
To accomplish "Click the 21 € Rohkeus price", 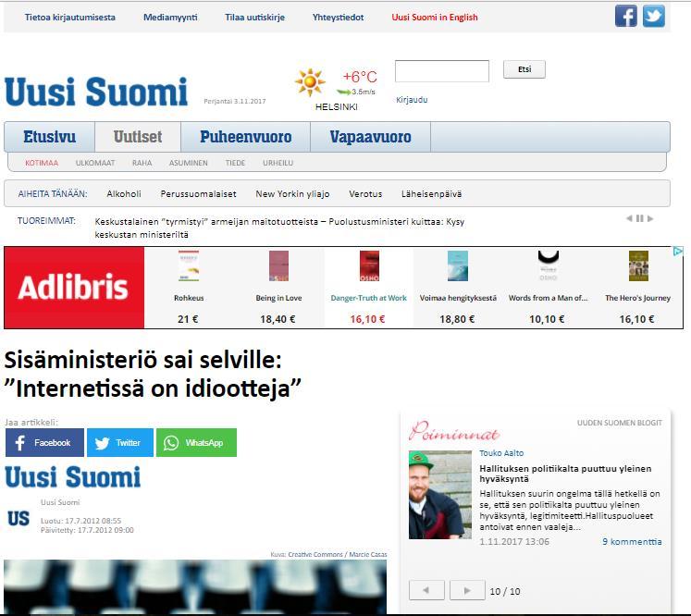I will (188, 319).
